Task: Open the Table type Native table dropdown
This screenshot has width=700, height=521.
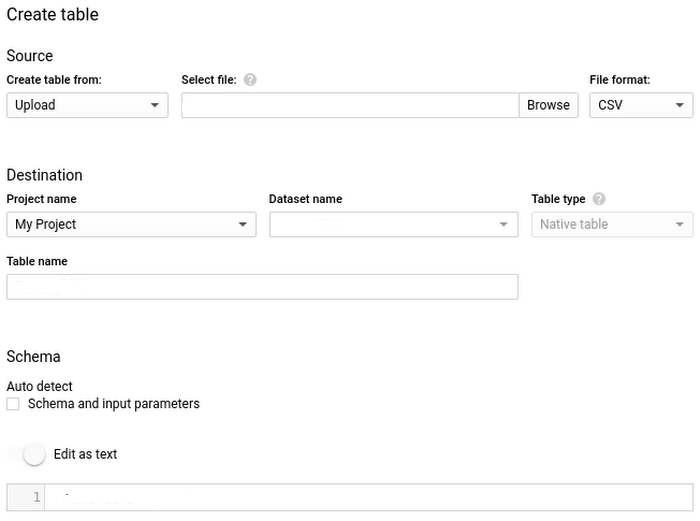Action: pos(611,224)
